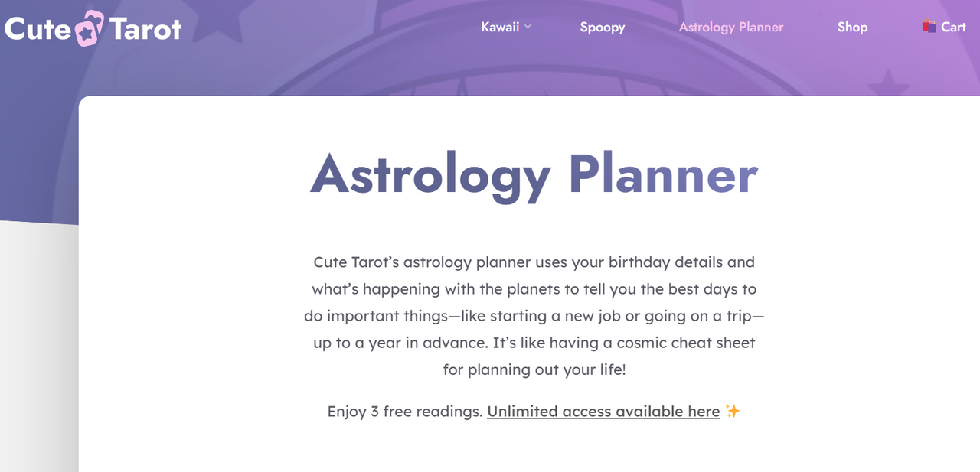980x472 pixels.
Task: Click the gray panel left of the card
Action: click(x=38, y=344)
